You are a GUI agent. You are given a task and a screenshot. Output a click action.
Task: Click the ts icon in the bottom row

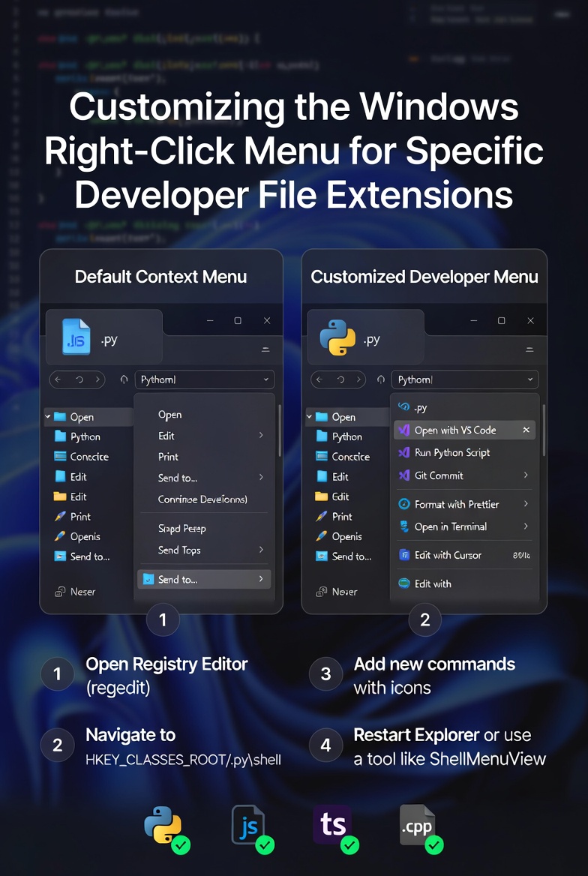(332, 824)
